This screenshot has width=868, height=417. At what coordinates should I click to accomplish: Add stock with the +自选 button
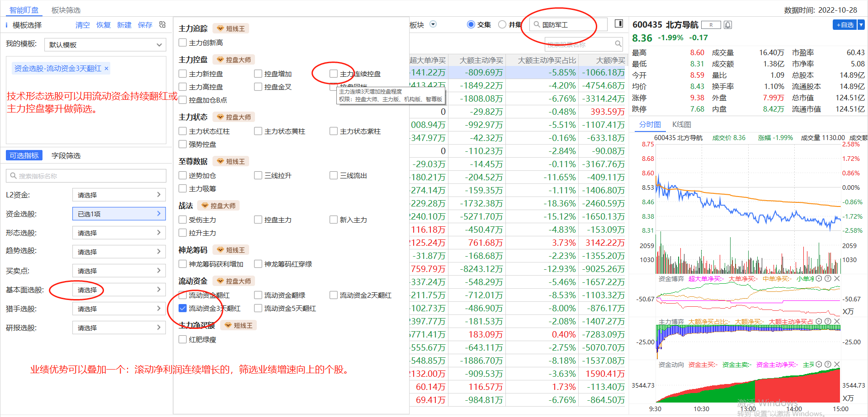845,25
